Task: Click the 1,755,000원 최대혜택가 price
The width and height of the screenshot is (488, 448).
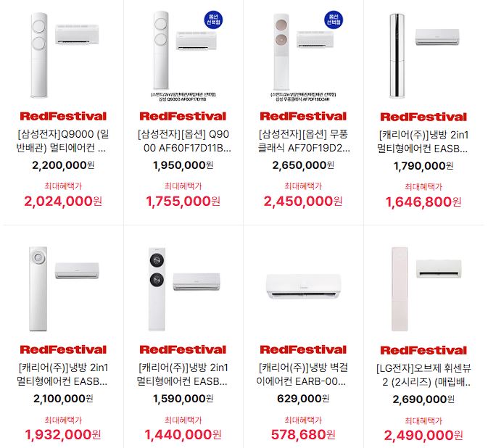Action: (183, 202)
